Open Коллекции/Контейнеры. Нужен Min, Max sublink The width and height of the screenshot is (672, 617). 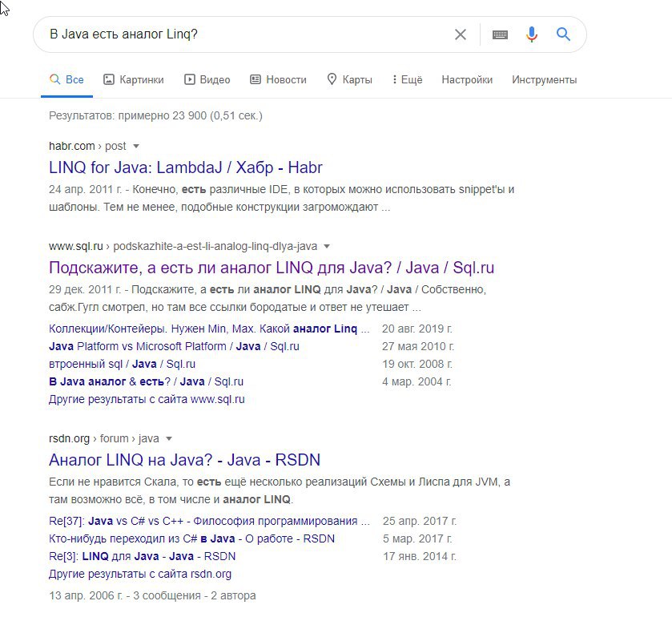tap(209, 329)
